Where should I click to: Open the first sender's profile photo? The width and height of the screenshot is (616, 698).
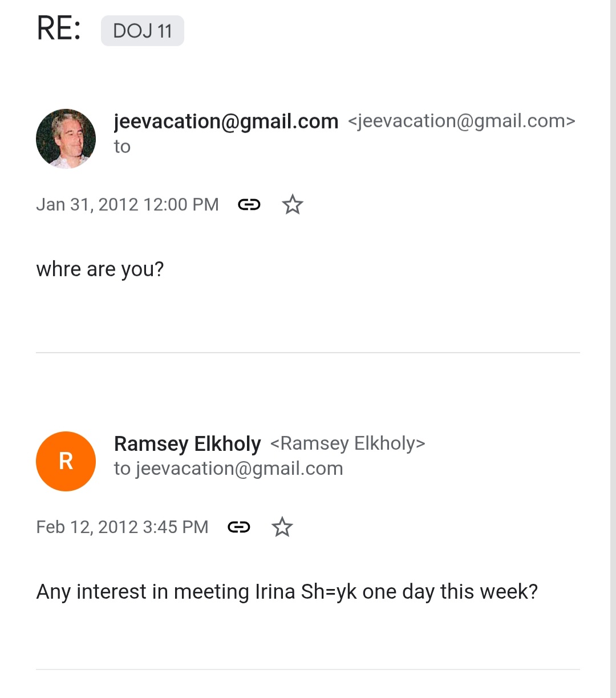tap(66, 139)
